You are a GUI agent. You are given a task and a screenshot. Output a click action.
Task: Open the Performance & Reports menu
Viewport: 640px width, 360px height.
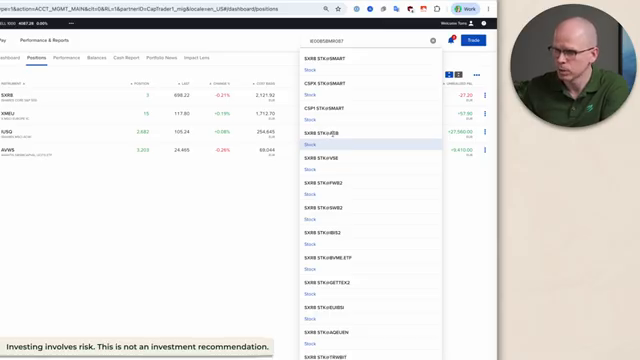[x=44, y=40]
